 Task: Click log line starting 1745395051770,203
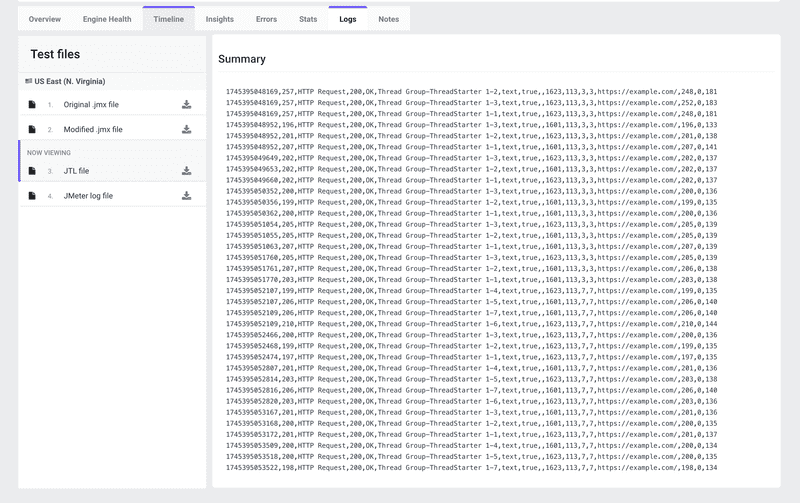(471, 280)
